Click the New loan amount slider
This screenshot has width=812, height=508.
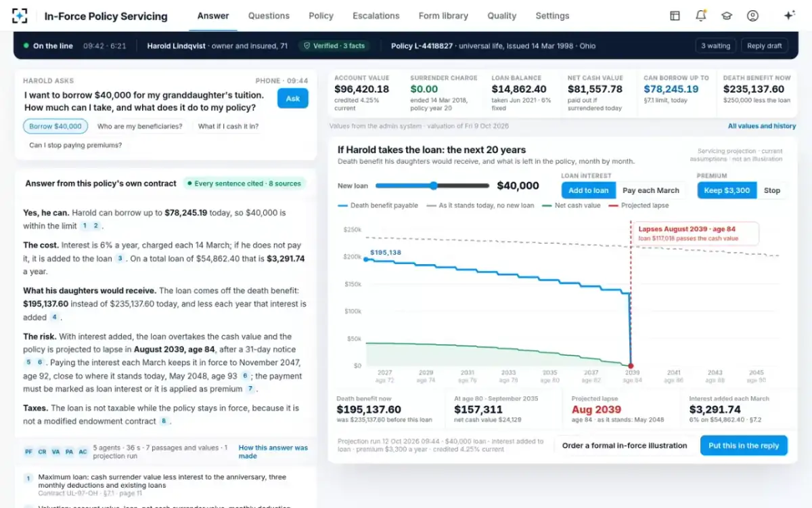(432, 186)
